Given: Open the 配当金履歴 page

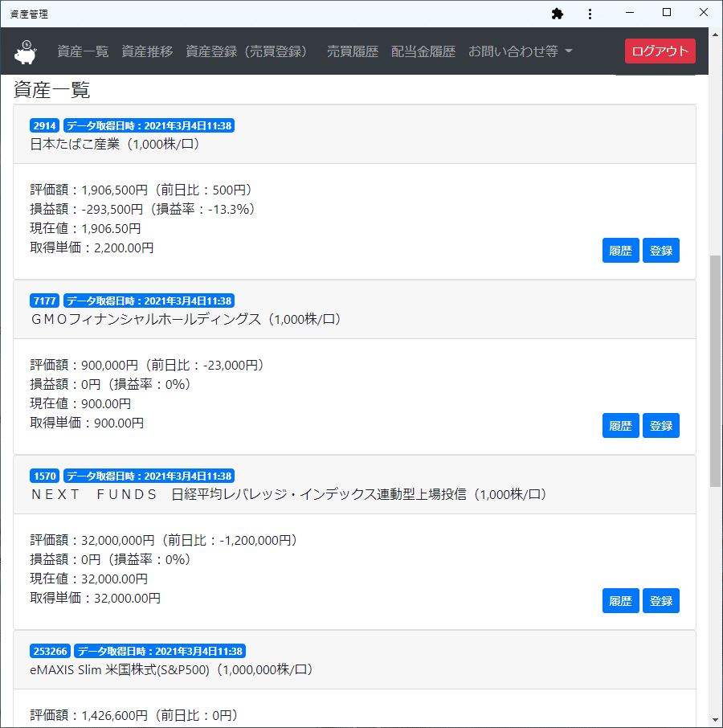Looking at the screenshot, I should pos(423,51).
